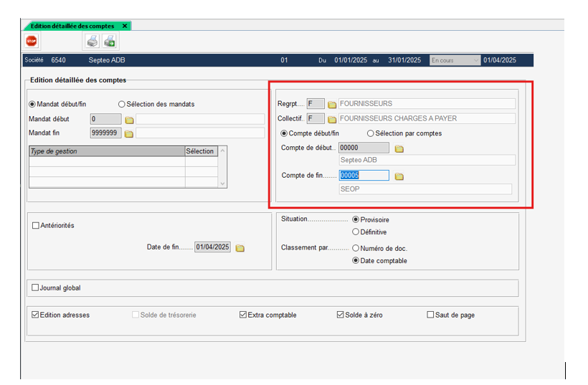
Task: Browse accounts via Compte de fin folder icon
Action: pyautogui.click(x=399, y=176)
